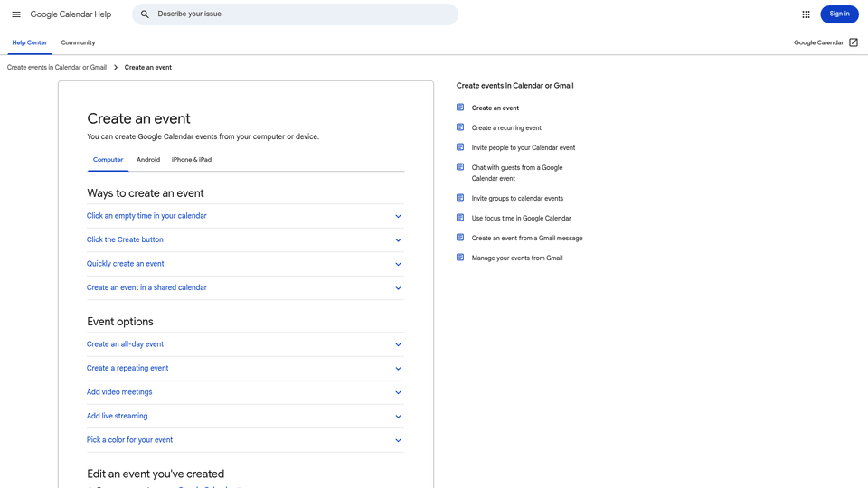Expand chevron for Add video meetings
The width and height of the screenshot is (868, 488).
398,392
